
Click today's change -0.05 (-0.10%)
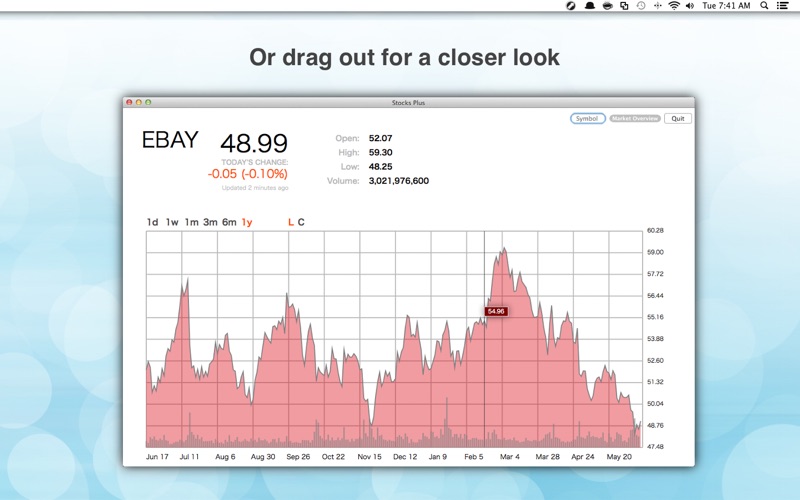pyautogui.click(x=247, y=174)
